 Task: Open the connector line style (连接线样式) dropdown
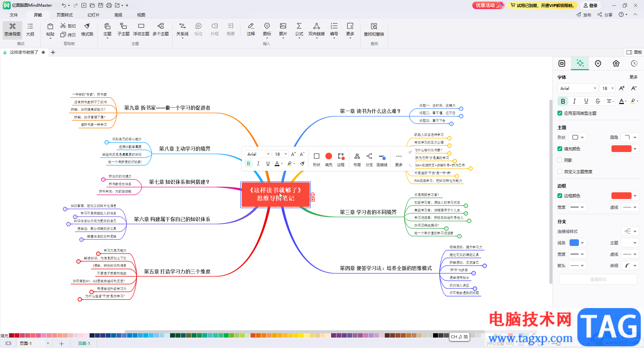click(630, 231)
